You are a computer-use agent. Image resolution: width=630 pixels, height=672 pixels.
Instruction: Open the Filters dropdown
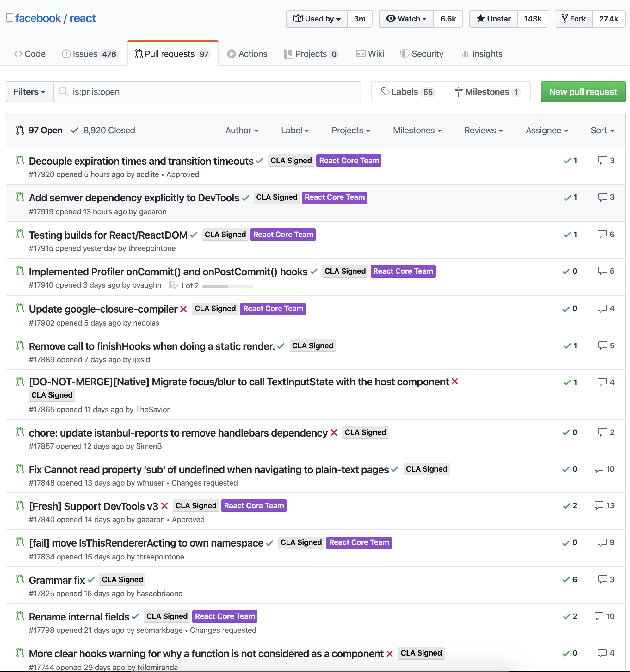point(29,92)
